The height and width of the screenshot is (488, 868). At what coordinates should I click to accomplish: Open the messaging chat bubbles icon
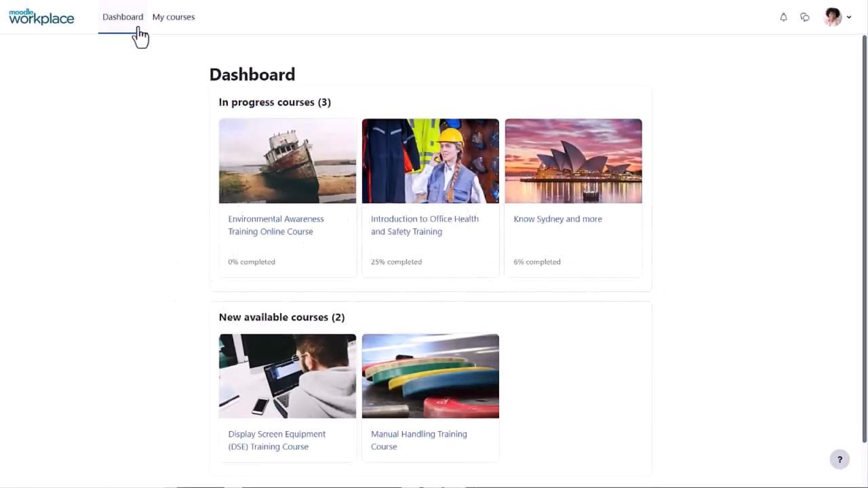pyautogui.click(x=805, y=17)
